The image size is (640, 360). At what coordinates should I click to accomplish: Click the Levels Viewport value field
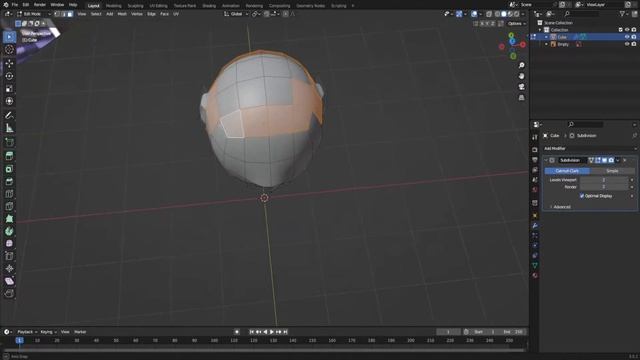point(604,180)
